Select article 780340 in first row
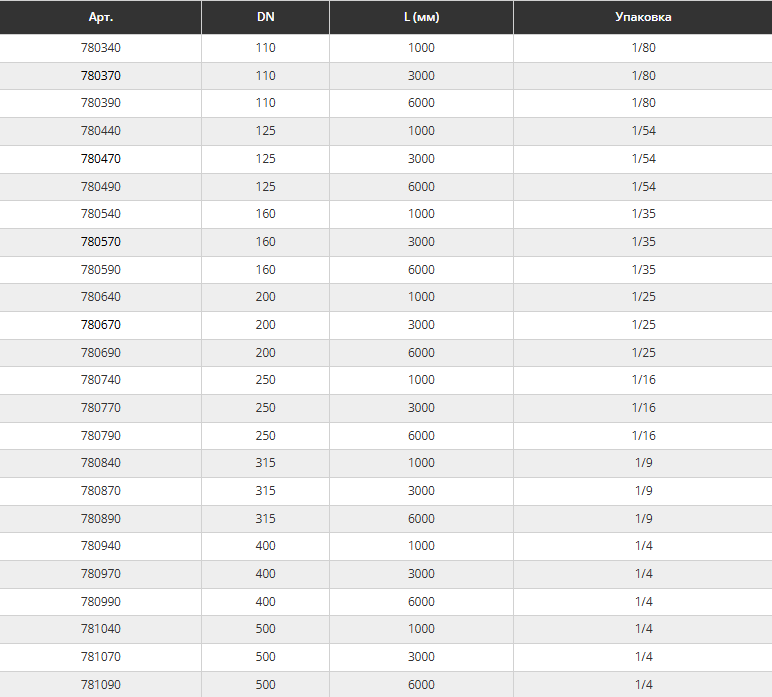This screenshot has height=697, width=772. click(100, 48)
